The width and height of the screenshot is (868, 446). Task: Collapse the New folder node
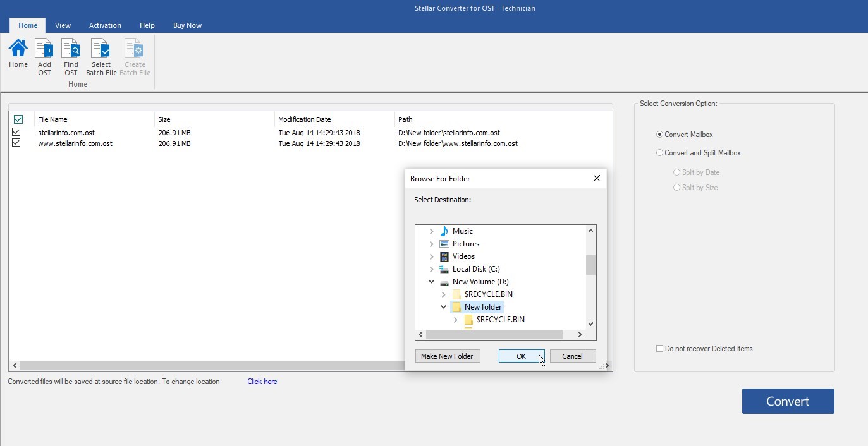444,307
